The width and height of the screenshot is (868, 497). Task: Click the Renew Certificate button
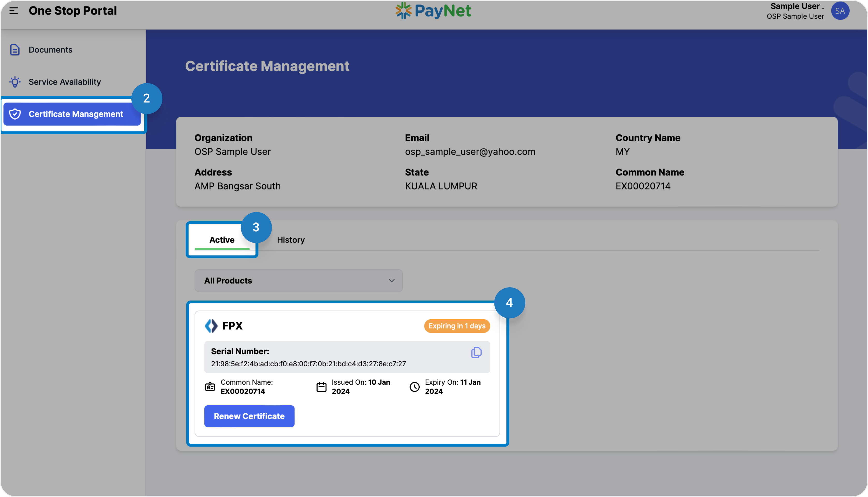coord(249,416)
